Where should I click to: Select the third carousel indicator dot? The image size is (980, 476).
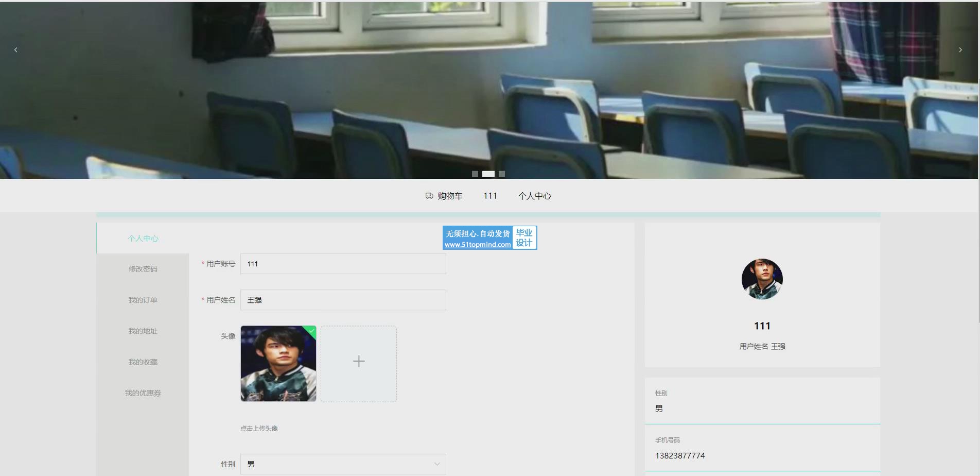pos(502,174)
